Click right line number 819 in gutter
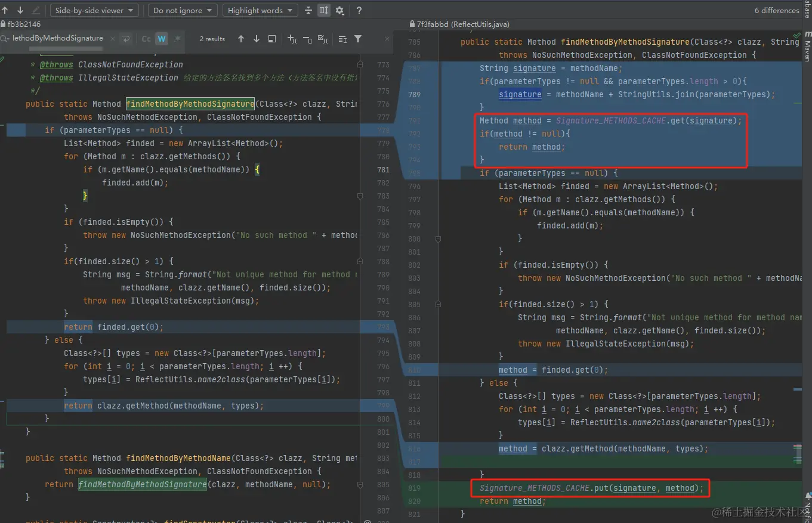Image resolution: width=812 pixels, height=523 pixels. (414, 488)
